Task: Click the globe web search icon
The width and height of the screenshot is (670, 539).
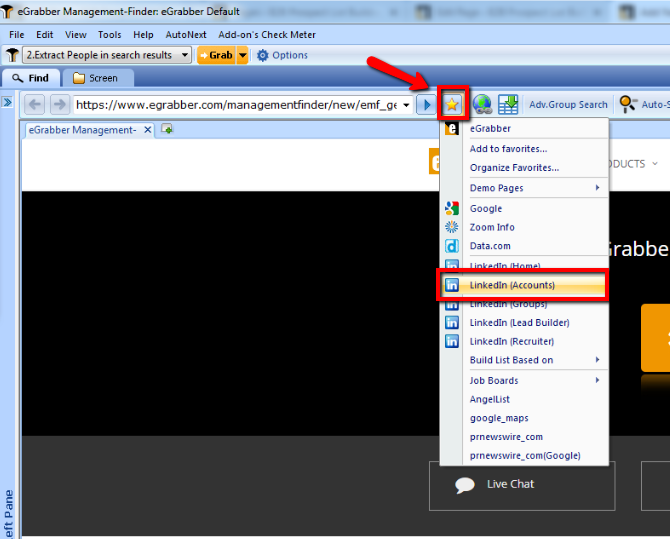Action: tap(482, 104)
